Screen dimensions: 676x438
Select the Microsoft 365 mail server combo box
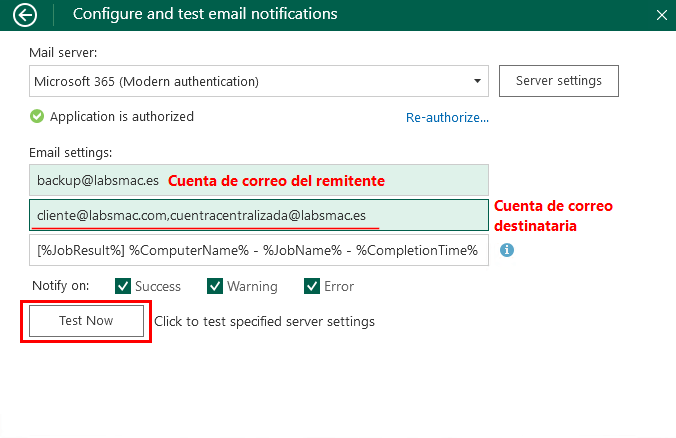tap(250, 81)
